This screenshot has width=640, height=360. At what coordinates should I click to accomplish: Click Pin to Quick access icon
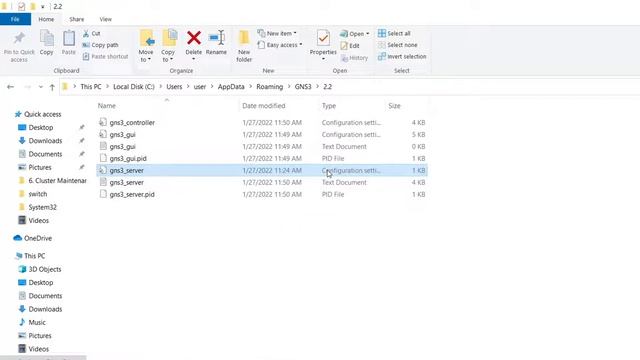click(19, 39)
